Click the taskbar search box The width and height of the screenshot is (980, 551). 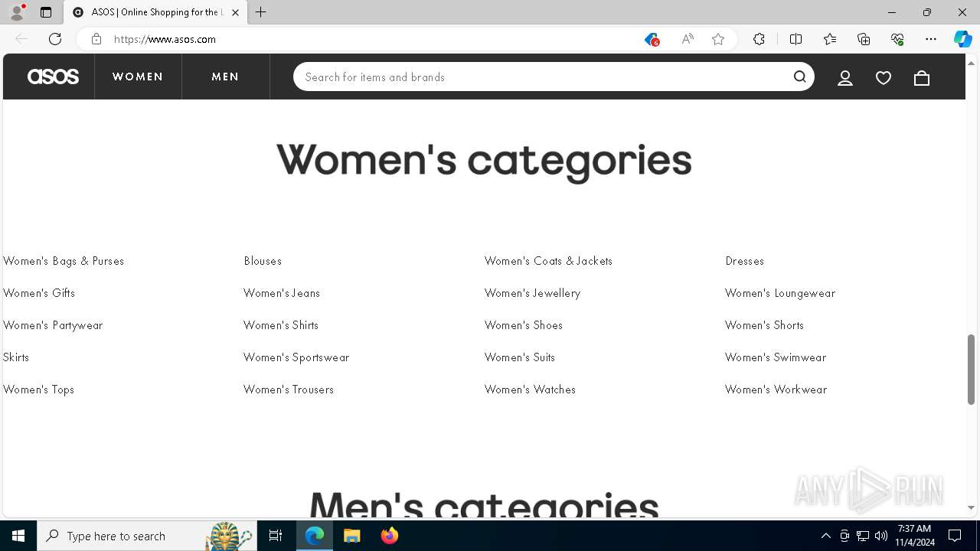coord(147,536)
